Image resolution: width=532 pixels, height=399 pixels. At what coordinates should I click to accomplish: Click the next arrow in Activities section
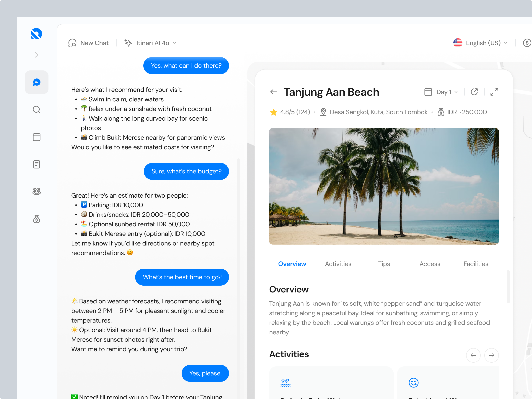pos(491,355)
